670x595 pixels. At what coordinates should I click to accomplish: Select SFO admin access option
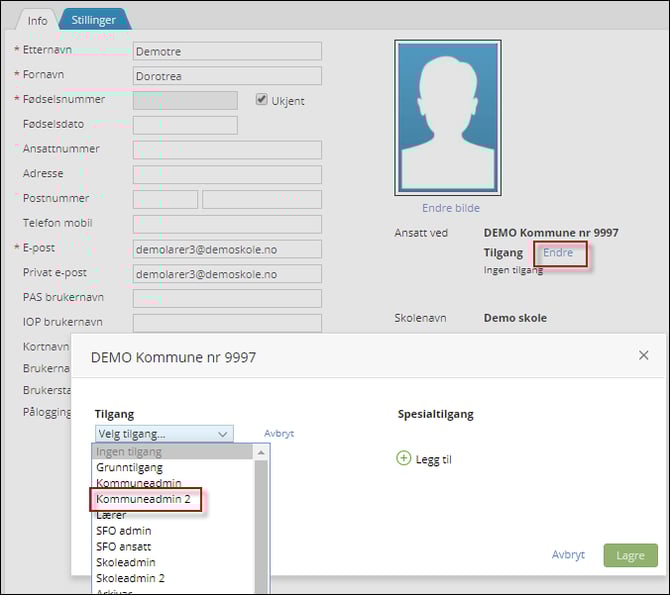click(x=124, y=530)
